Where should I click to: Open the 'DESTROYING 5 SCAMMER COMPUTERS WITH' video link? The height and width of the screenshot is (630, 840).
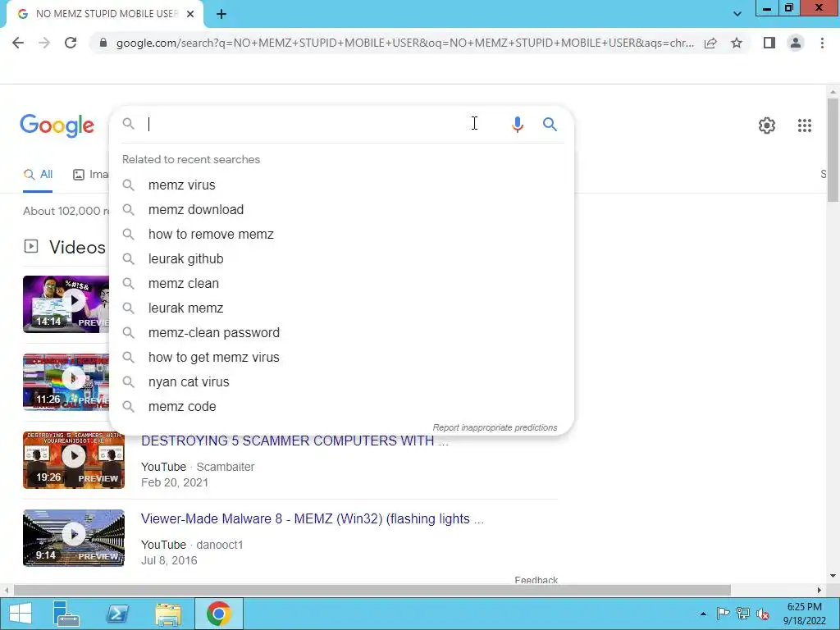click(x=294, y=441)
